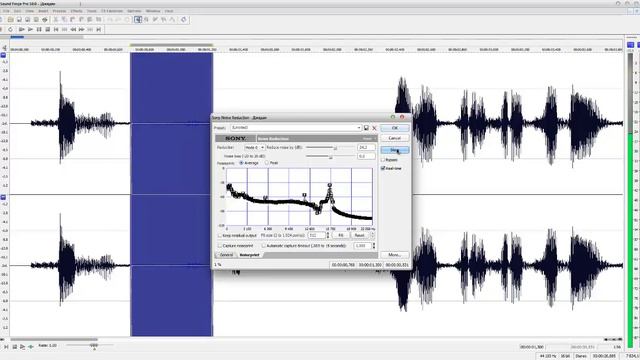
Task: Click the FFT size spinner arrows
Action: click(x=328, y=236)
